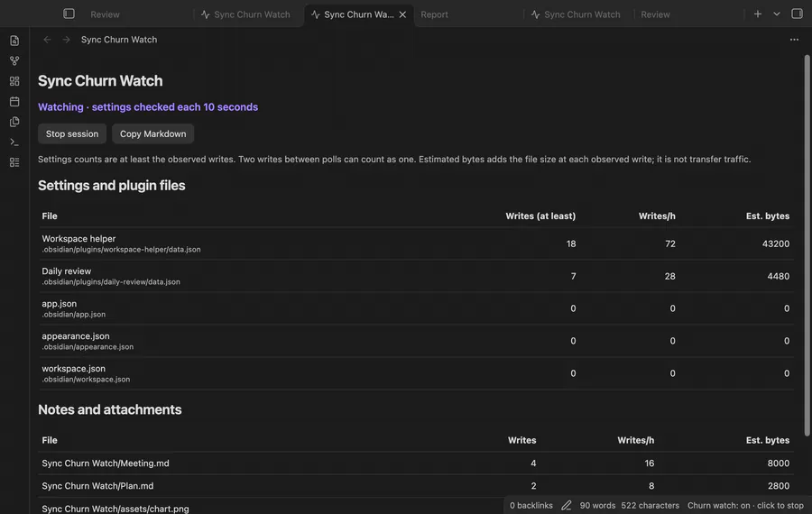Click the .obsidian/workspace.json path text
Screen dimensions: 812x514
click(86, 380)
